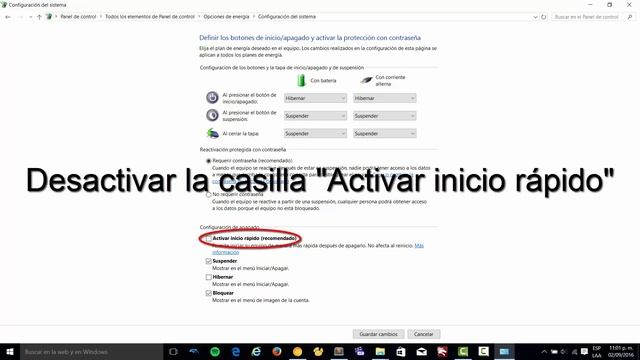The image size is (640, 360).
Task: Launch Firefox from the taskbar
Action: click(x=277, y=351)
